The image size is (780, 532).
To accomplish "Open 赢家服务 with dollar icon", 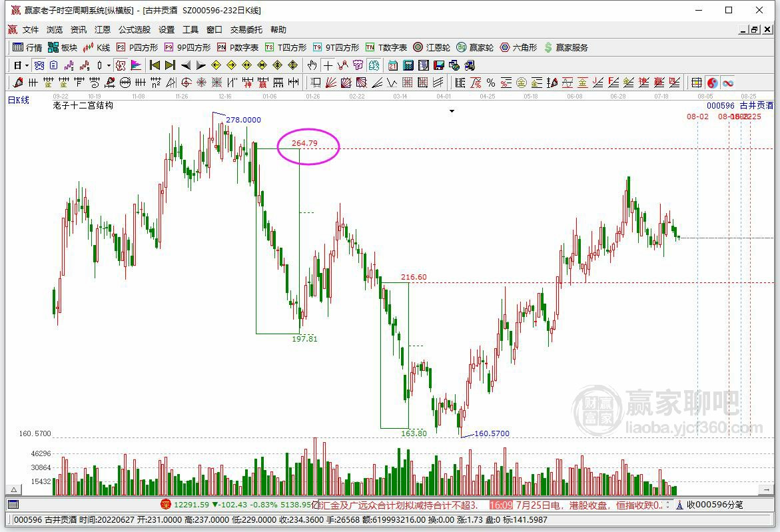I will tap(566, 47).
